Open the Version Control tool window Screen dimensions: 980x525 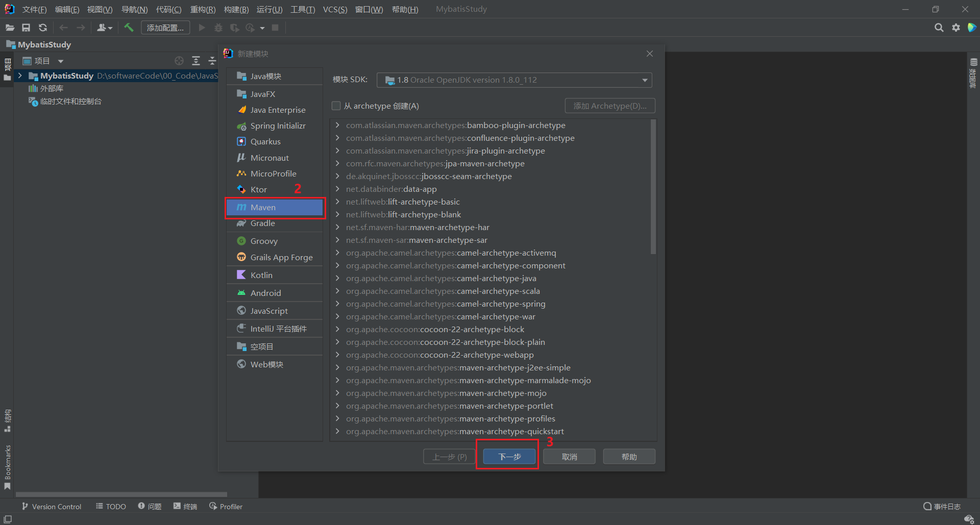point(52,506)
